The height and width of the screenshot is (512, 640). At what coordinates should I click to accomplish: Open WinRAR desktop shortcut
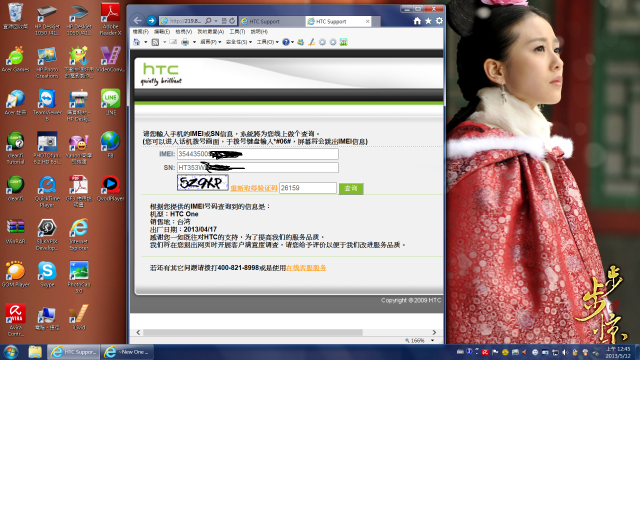click(x=16, y=232)
